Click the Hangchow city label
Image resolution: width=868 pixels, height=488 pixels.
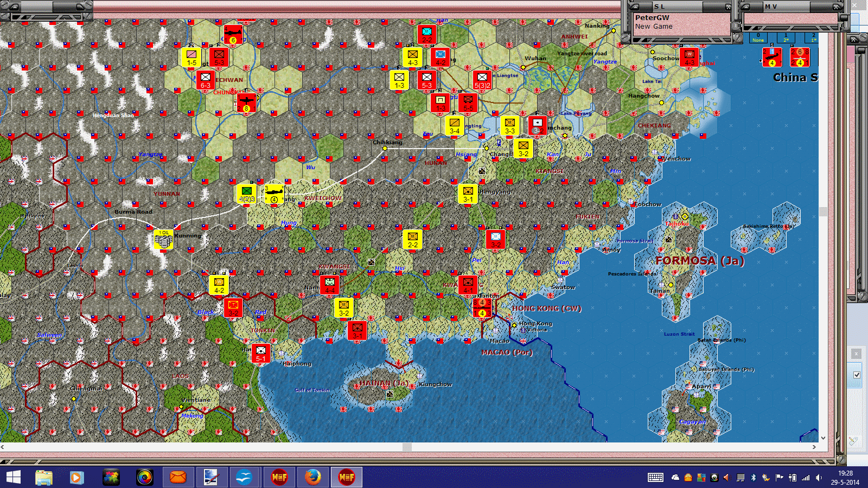click(644, 96)
